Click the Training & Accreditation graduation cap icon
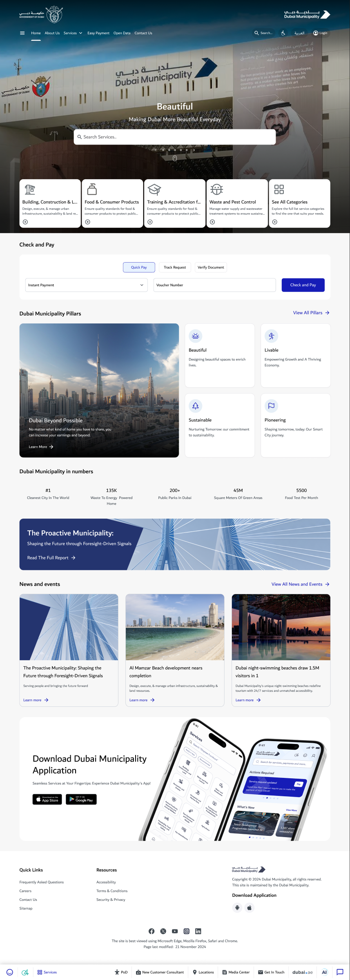 [154, 189]
